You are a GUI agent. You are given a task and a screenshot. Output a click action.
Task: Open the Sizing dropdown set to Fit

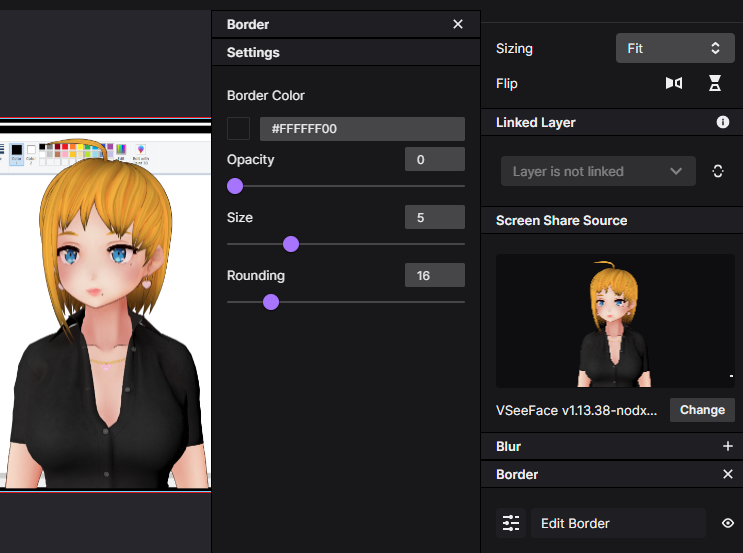coord(675,48)
